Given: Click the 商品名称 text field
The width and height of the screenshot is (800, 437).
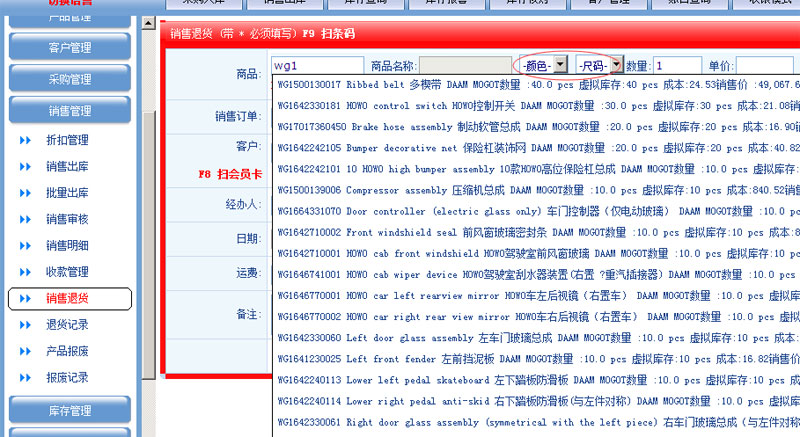Looking at the screenshot, I should pos(465,65).
